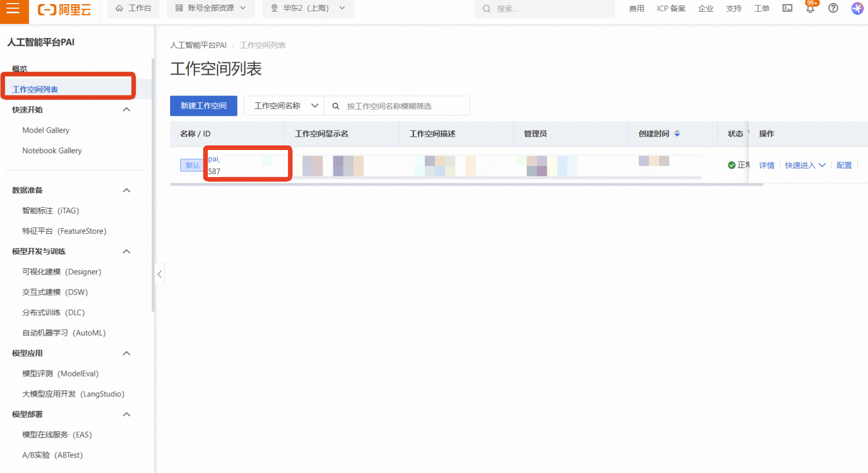Click the 名称 / ID column header

point(195,134)
